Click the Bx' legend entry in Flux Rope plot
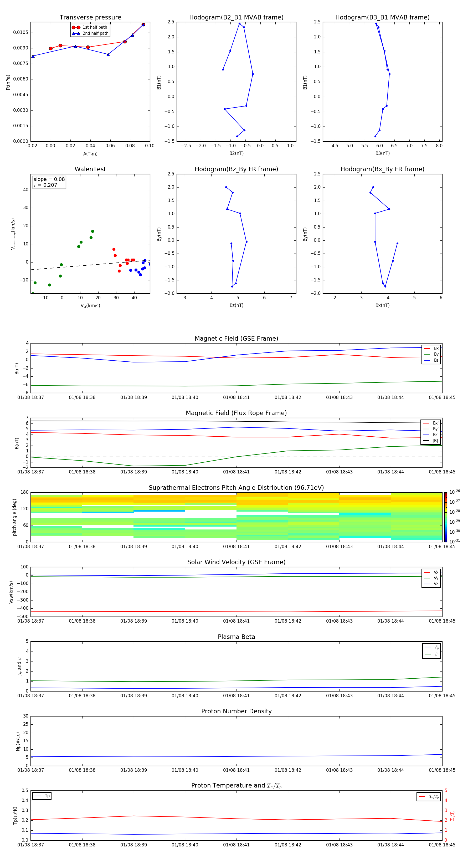 point(431,423)
